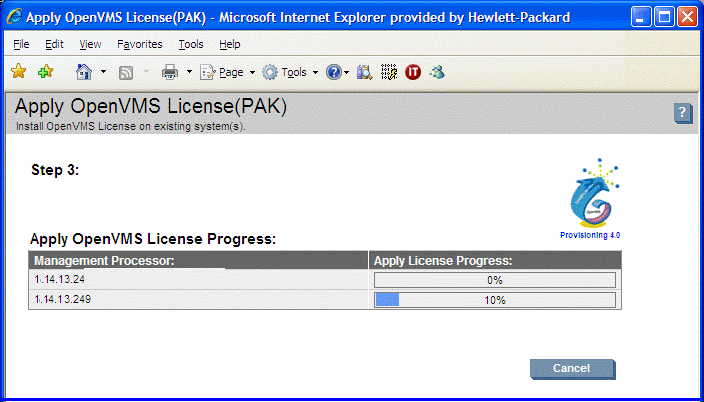Open the File menu
This screenshot has width=704, height=402.
pos(21,44)
